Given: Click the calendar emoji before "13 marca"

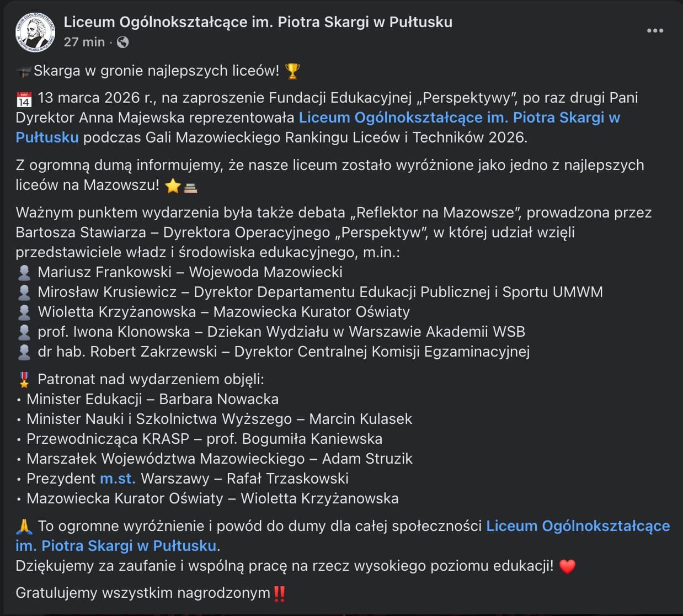Looking at the screenshot, I should coord(24,99).
